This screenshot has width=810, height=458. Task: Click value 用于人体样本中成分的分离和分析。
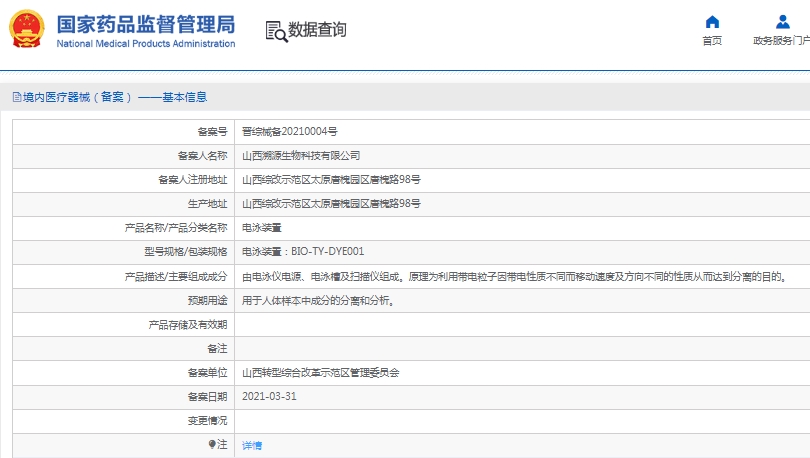click(318, 301)
